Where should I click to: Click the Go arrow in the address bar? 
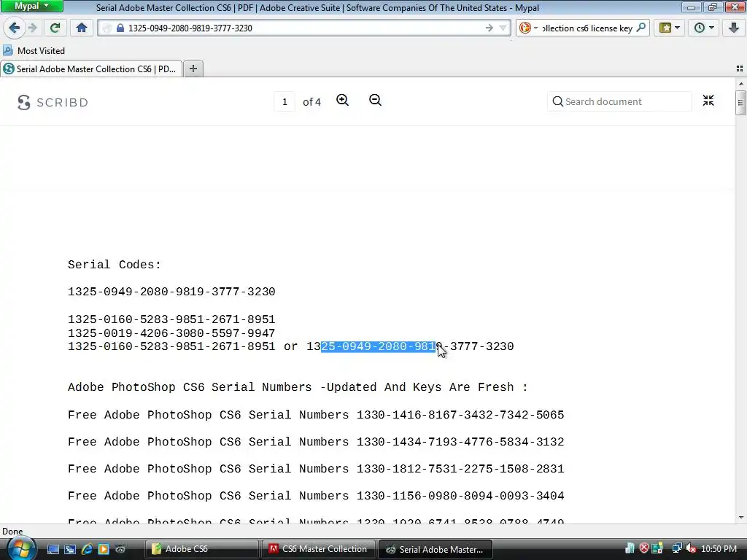click(x=489, y=28)
